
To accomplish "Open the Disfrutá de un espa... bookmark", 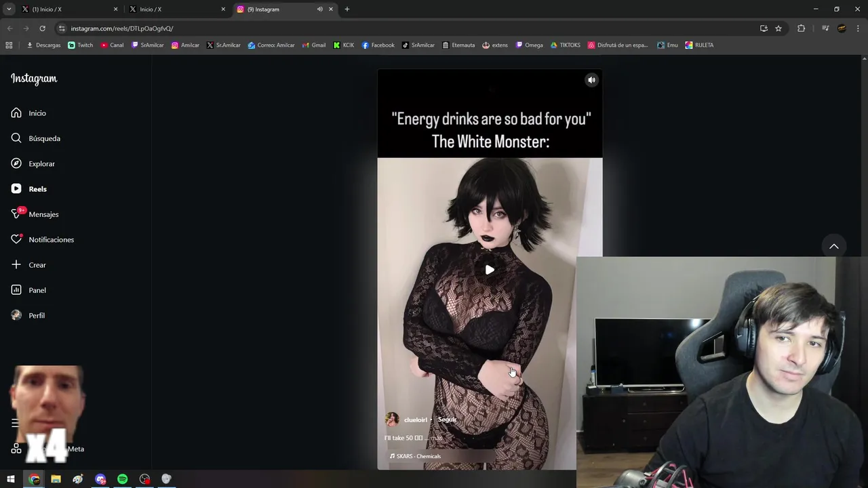I will (618, 45).
